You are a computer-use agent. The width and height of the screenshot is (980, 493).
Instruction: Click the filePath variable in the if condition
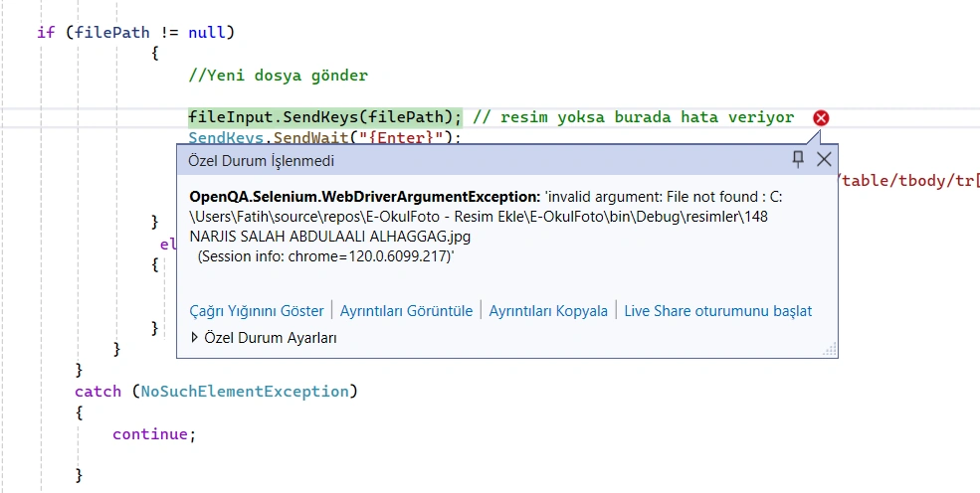111,33
